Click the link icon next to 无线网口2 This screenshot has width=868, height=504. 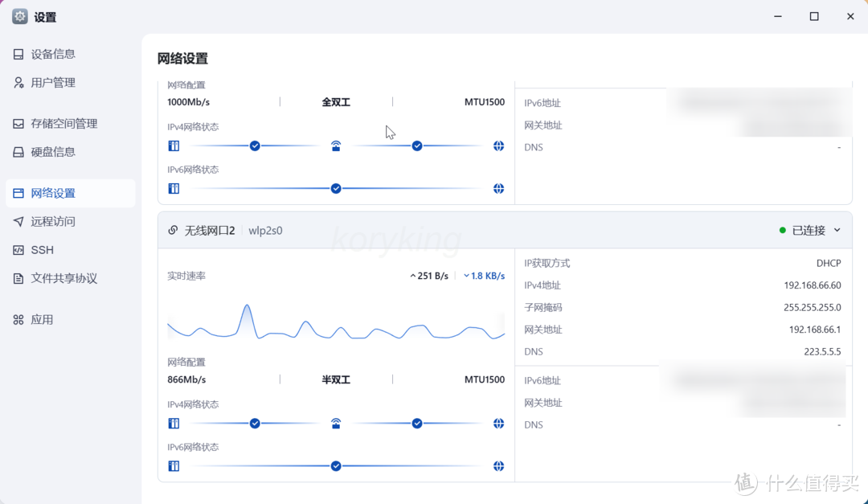[173, 230]
